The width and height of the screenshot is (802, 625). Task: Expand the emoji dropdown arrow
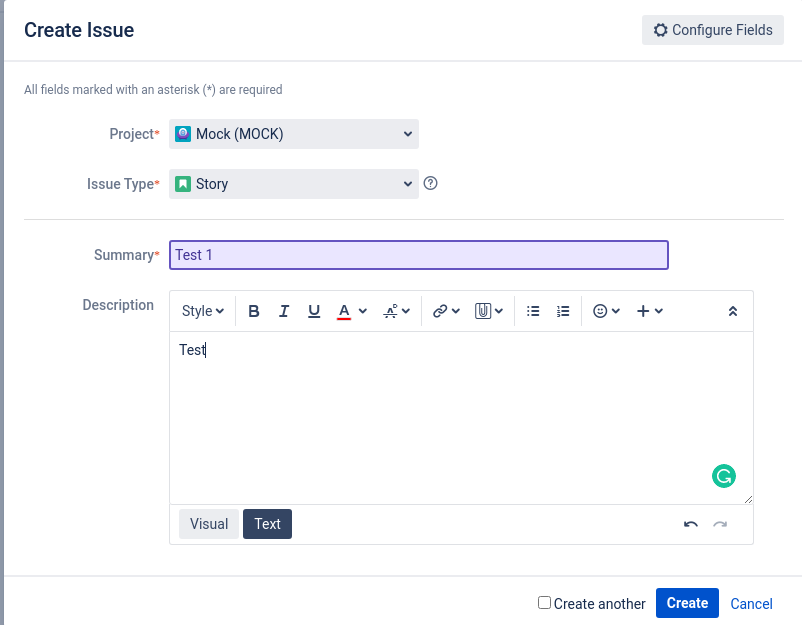[x=616, y=311]
